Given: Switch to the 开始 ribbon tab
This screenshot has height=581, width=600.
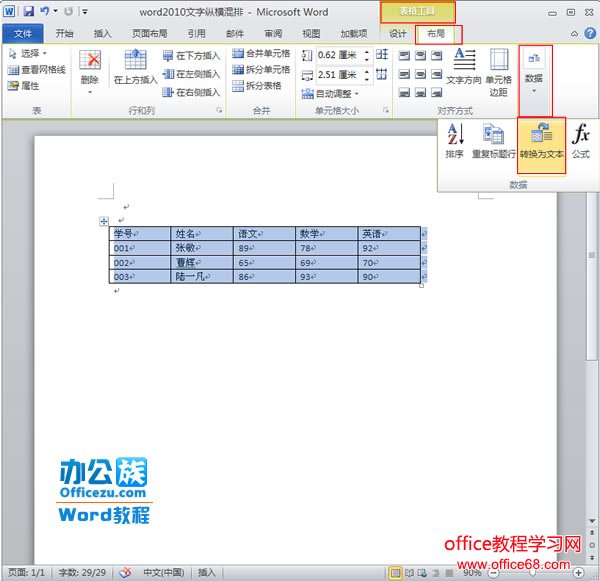Looking at the screenshot, I should 64,34.
